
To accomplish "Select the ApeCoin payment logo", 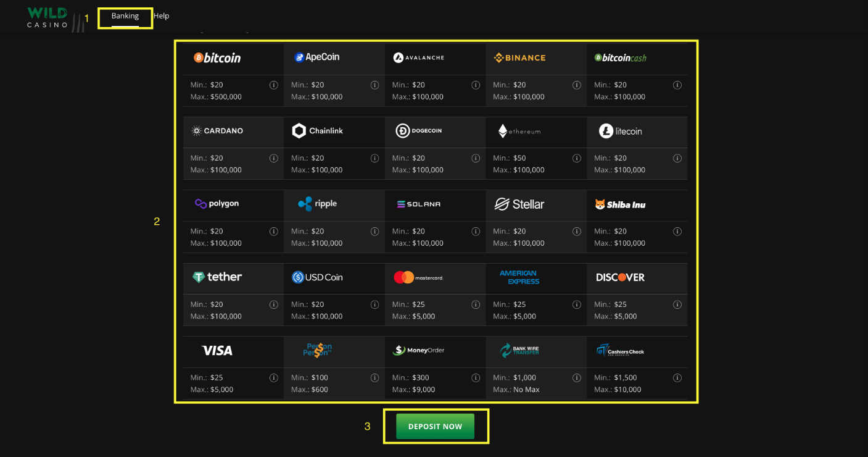I will [x=317, y=57].
